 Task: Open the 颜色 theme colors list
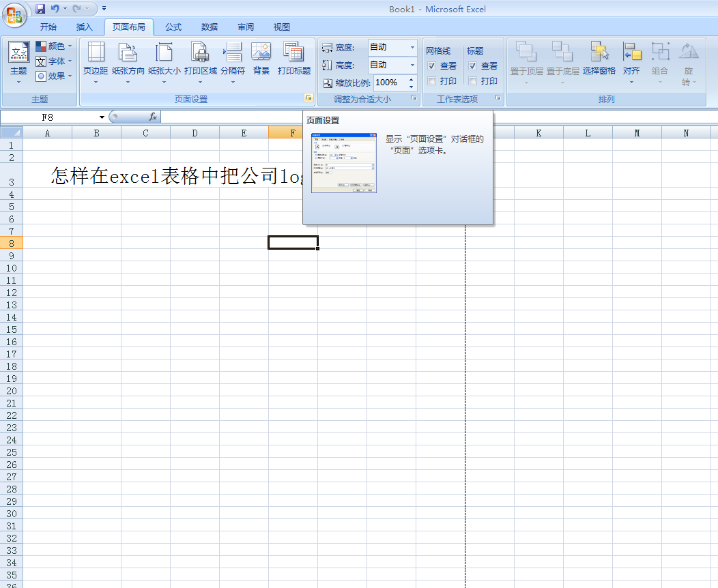tap(54, 46)
